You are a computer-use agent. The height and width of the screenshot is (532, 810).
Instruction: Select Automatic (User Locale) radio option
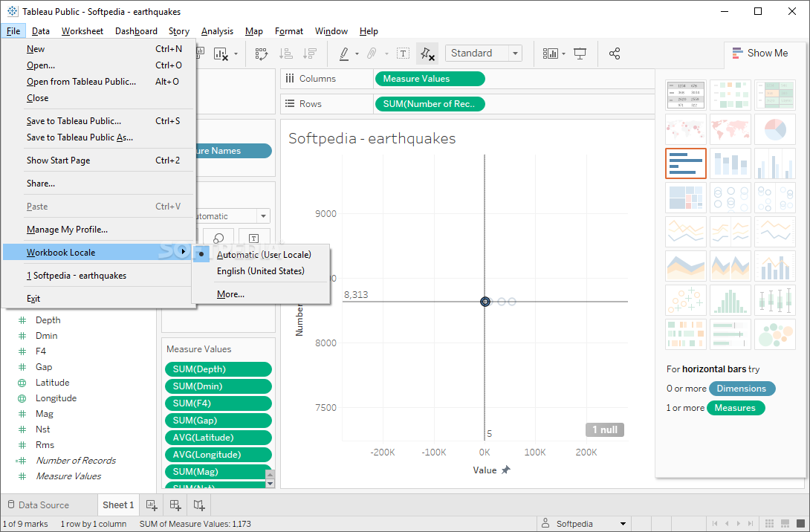click(x=261, y=255)
